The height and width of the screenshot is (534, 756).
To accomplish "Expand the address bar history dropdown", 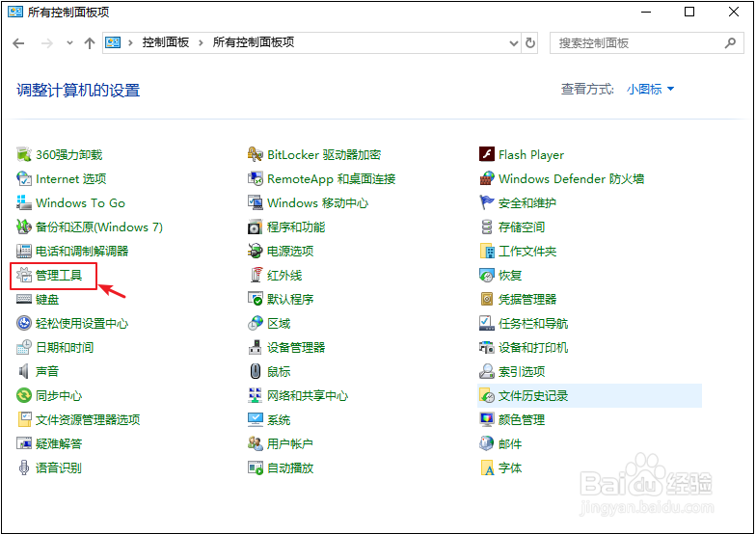I will 514,43.
